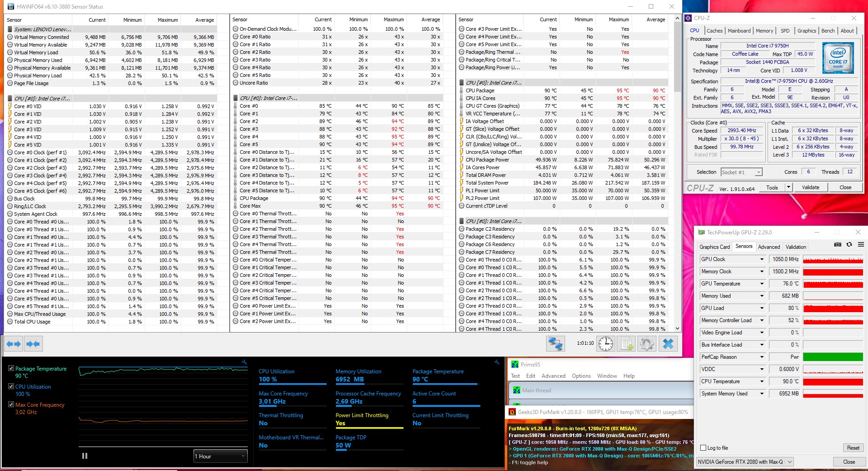Viewport: 868px width, 471px height.
Task: Toggle the Max Core Frequency graph checkbox
Action: [11, 404]
